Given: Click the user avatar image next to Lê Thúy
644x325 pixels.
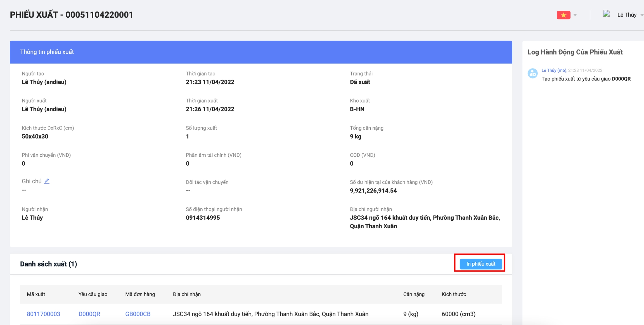Looking at the screenshot, I should (606, 14).
